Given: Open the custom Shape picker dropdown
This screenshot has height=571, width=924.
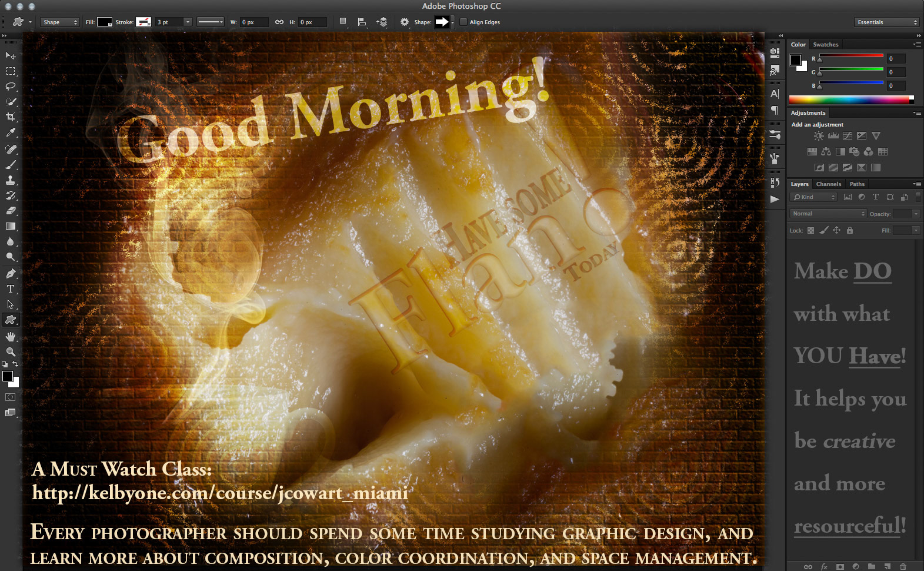Looking at the screenshot, I should (x=452, y=22).
